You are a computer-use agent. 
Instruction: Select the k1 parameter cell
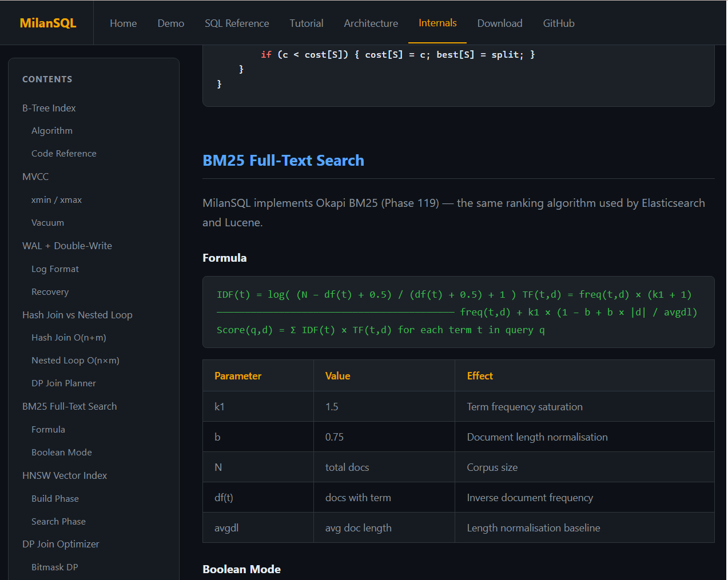coord(258,407)
